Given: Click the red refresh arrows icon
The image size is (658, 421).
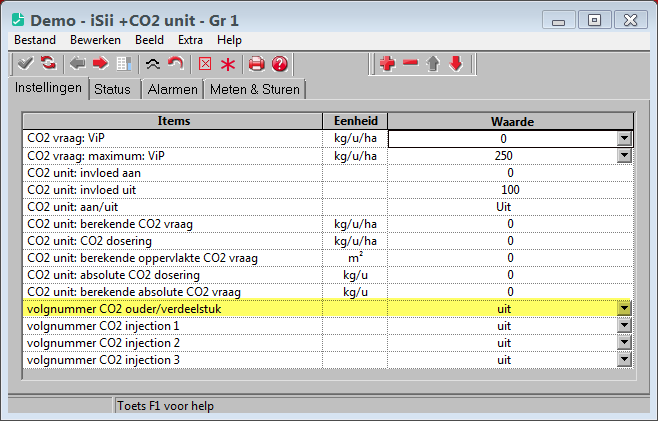Looking at the screenshot, I should tap(48, 63).
